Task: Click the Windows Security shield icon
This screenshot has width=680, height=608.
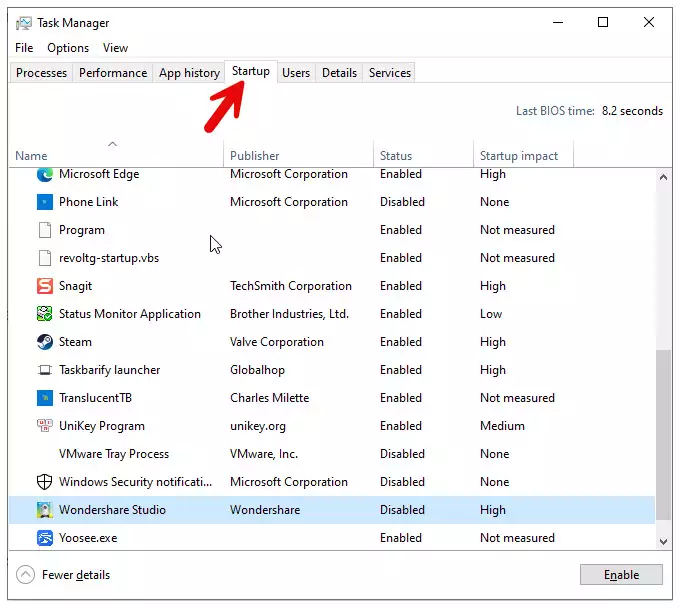Action: [44, 482]
